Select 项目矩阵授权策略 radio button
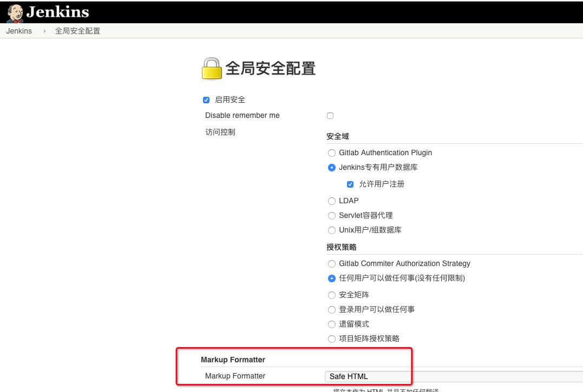This screenshot has height=392, width=583. point(332,338)
